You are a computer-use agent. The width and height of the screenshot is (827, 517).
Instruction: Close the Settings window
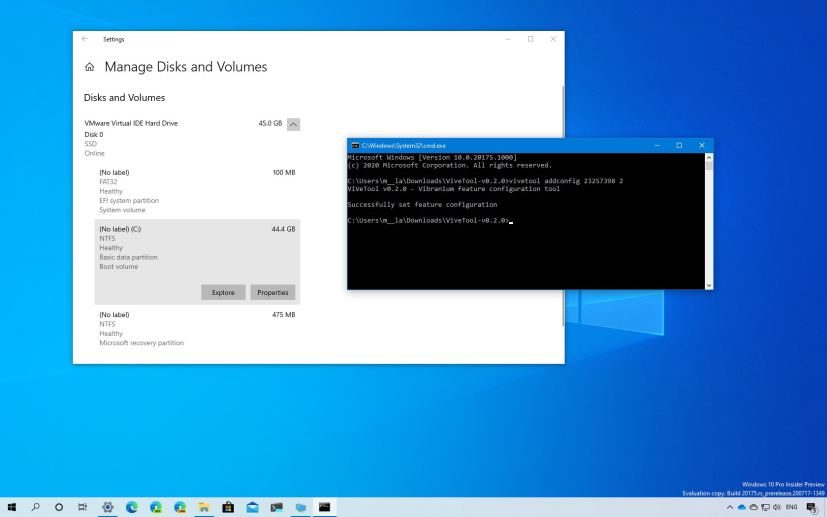click(553, 39)
